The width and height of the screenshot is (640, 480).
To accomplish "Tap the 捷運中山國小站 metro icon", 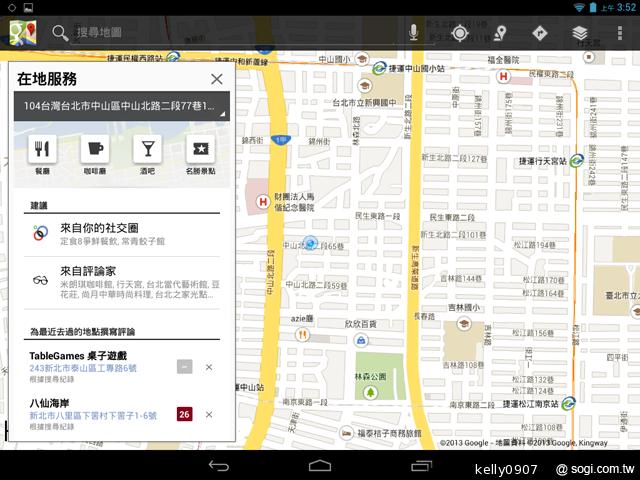I will point(380,68).
